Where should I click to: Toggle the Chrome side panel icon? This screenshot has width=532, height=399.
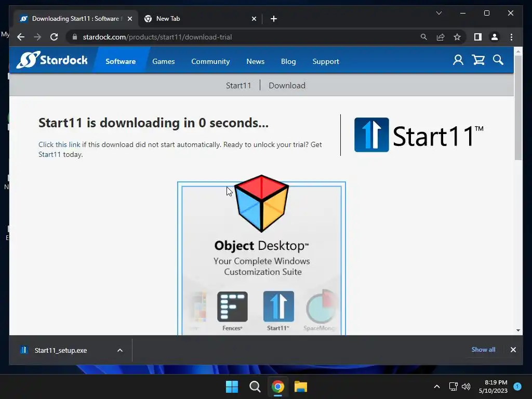click(x=478, y=37)
